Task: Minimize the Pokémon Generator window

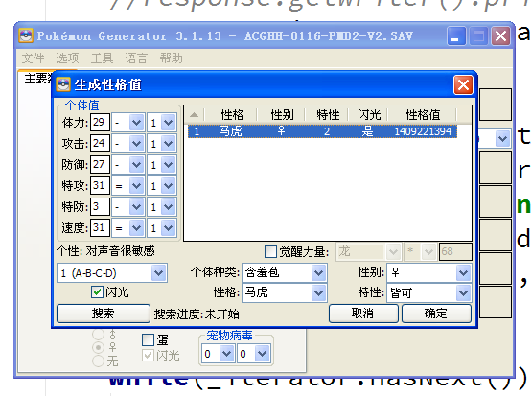Action: point(455,36)
